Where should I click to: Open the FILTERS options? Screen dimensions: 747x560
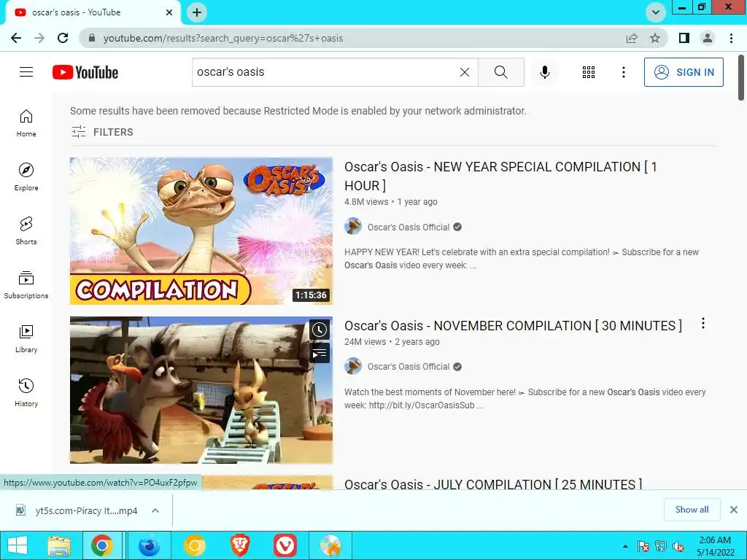(x=102, y=132)
